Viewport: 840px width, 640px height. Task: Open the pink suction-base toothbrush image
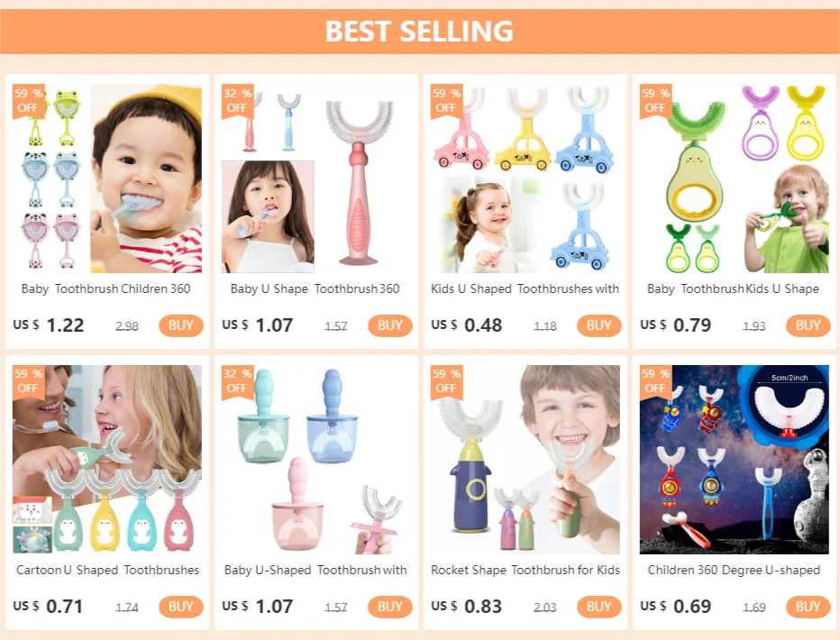pyautogui.click(x=316, y=178)
